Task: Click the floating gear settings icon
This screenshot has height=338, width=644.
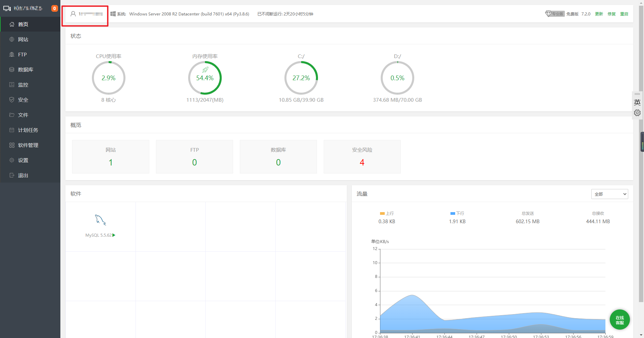Action: point(637,113)
